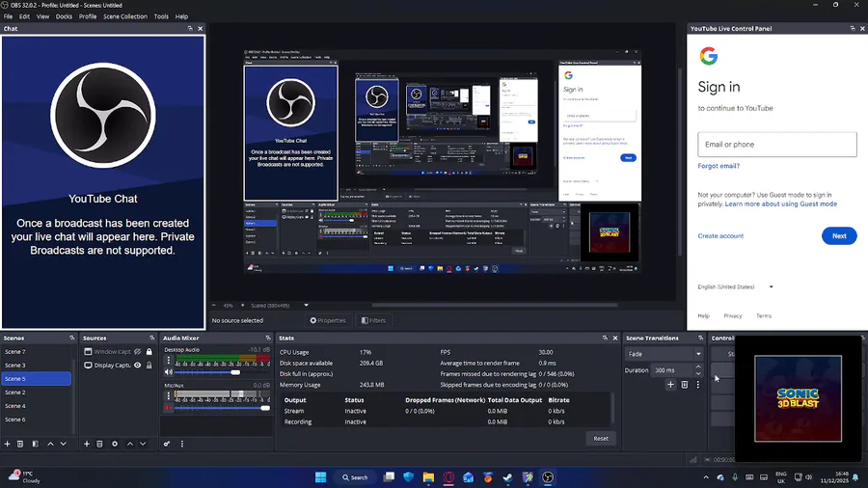Toggle visibility of Display Capture source
Image resolution: width=868 pixels, height=488 pixels.
coord(138,366)
